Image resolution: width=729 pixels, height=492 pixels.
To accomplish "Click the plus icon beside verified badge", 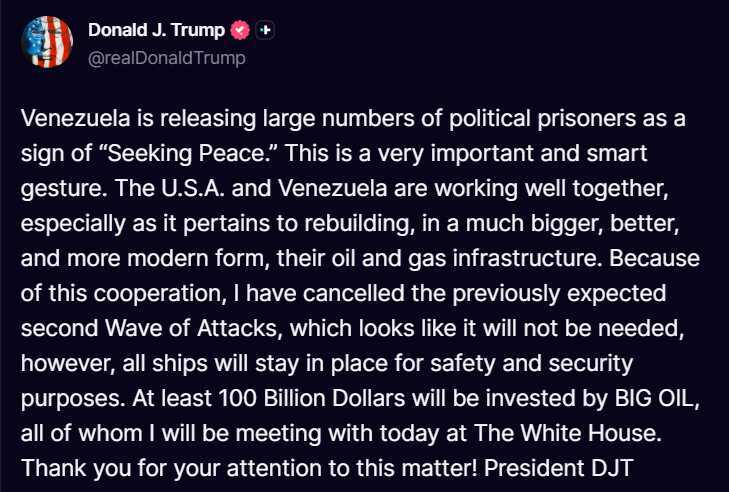I will (x=264, y=31).
